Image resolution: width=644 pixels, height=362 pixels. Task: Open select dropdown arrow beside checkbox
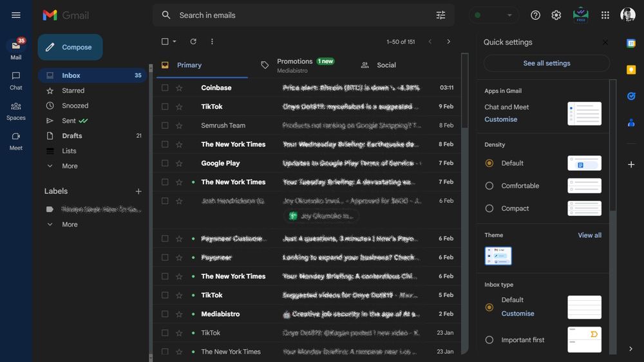[175, 41]
